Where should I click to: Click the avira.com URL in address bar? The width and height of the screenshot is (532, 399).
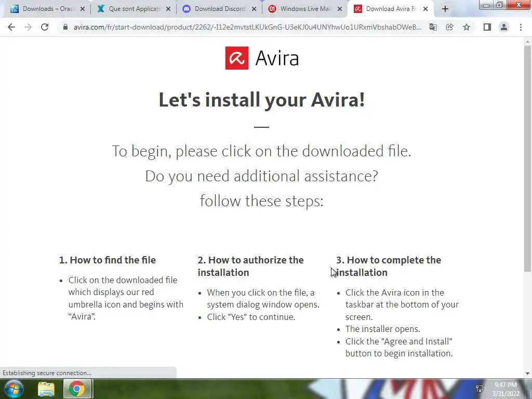point(248,27)
